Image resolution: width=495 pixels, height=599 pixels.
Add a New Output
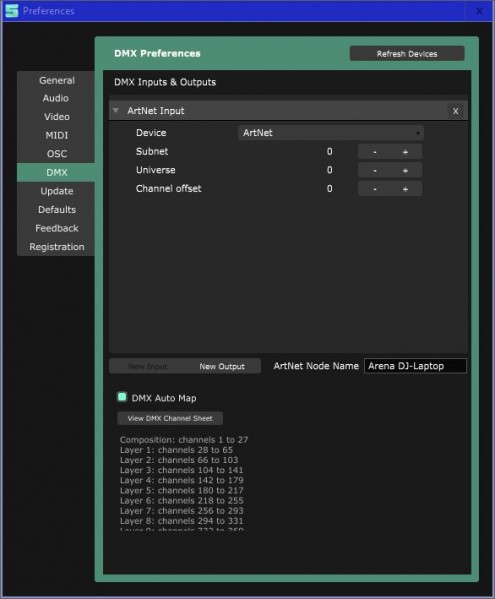pos(222,366)
